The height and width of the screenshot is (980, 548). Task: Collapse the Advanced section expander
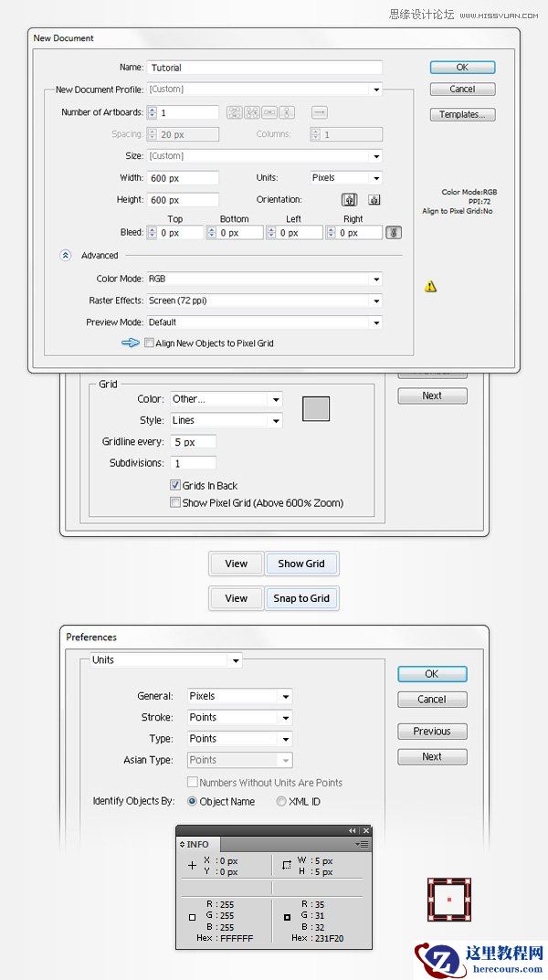pos(66,256)
